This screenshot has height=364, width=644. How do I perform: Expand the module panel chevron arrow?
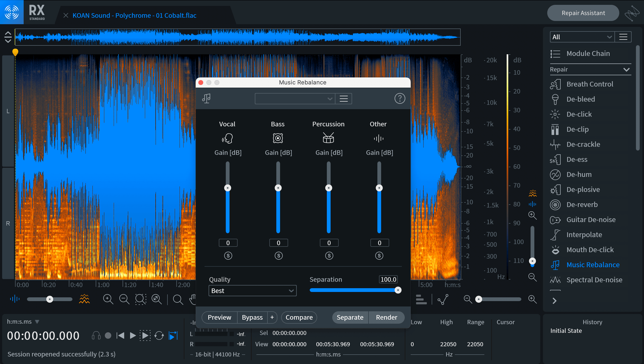(x=554, y=301)
